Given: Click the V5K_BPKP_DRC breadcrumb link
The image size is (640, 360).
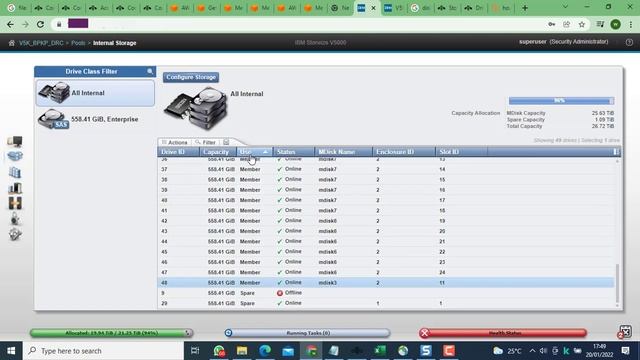Looking at the screenshot, I should pos(41,43).
